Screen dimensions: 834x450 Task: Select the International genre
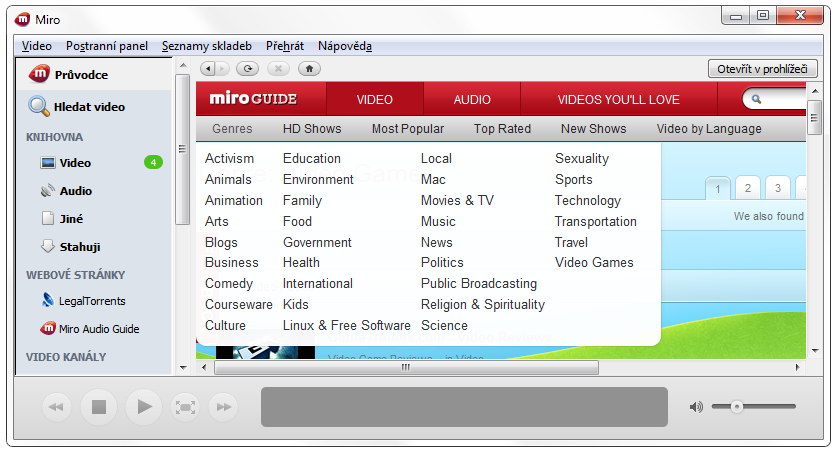click(318, 284)
